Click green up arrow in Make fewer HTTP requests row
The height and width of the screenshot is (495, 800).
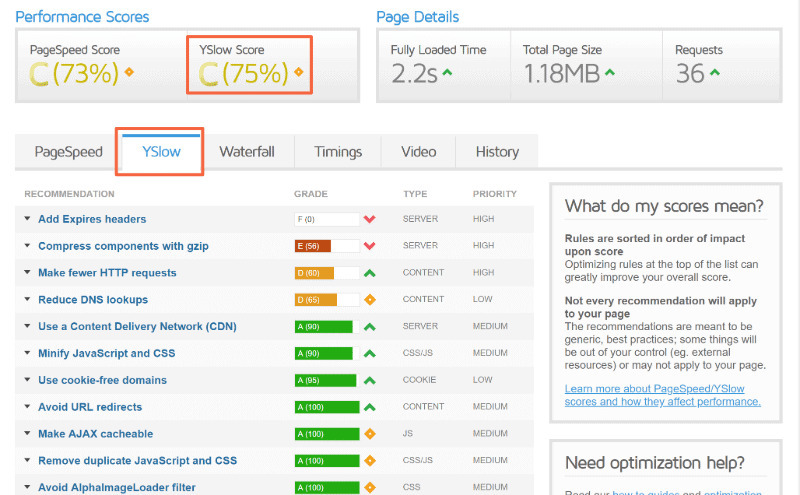370,273
